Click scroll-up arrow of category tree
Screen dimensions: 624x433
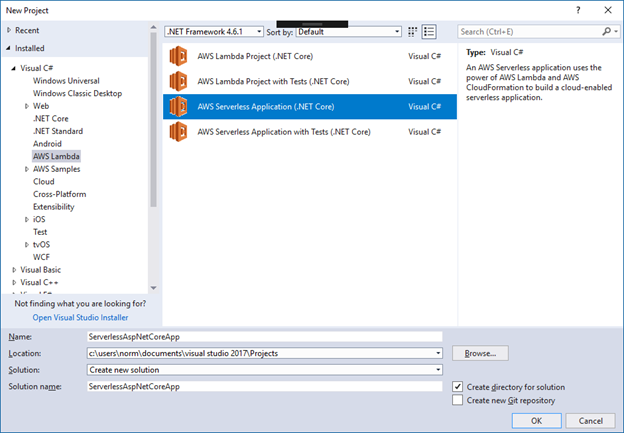pyautogui.click(x=154, y=27)
